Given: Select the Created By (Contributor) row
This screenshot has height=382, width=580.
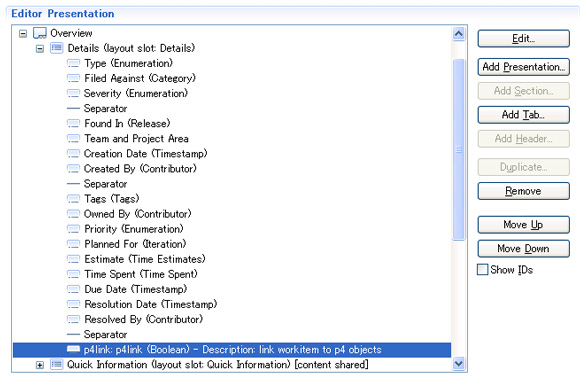Looking at the screenshot, I should coord(140,169).
